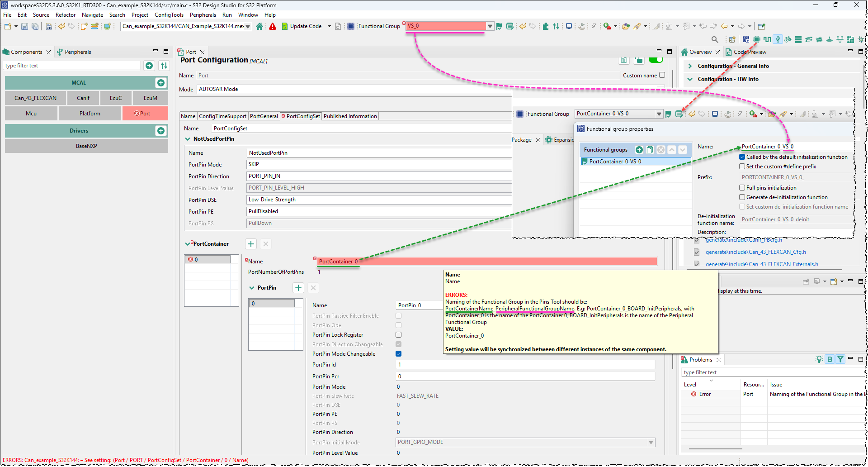The image size is (868, 467).
Task: Open the ConfigTools menu
Action: [169, 15]
